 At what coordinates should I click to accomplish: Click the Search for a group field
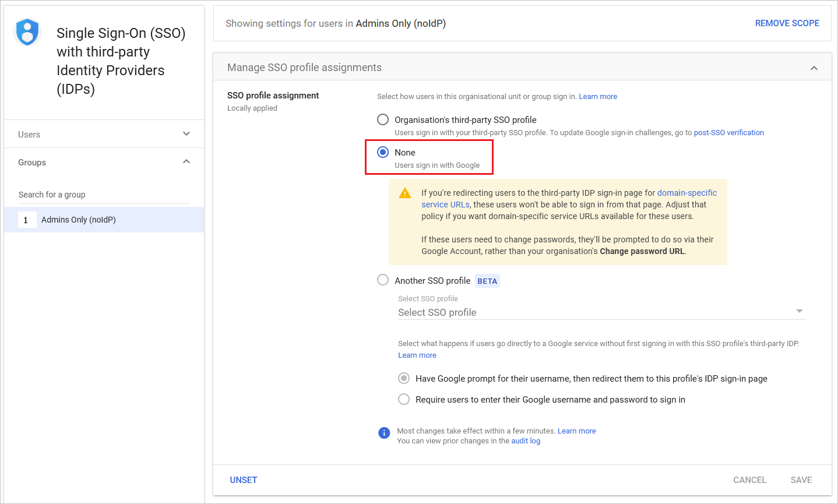[105, 194]
